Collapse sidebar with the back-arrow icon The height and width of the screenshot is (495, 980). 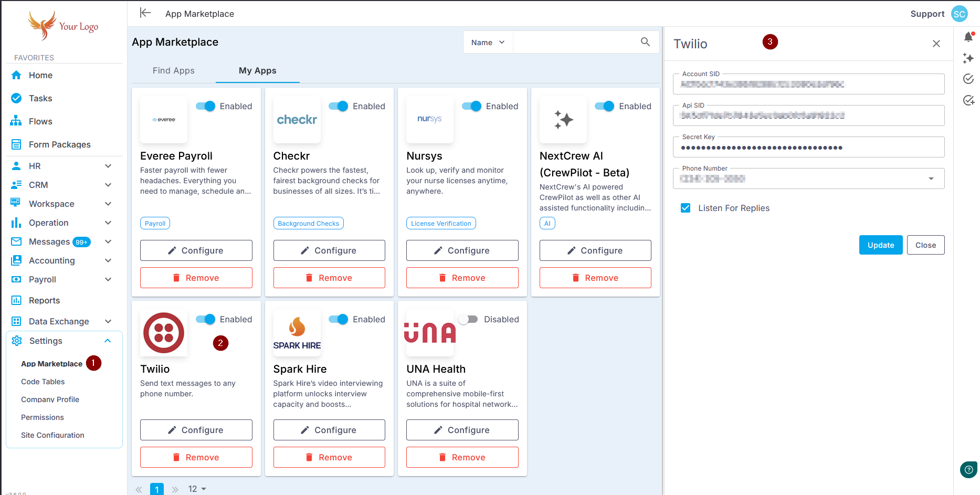145,13
